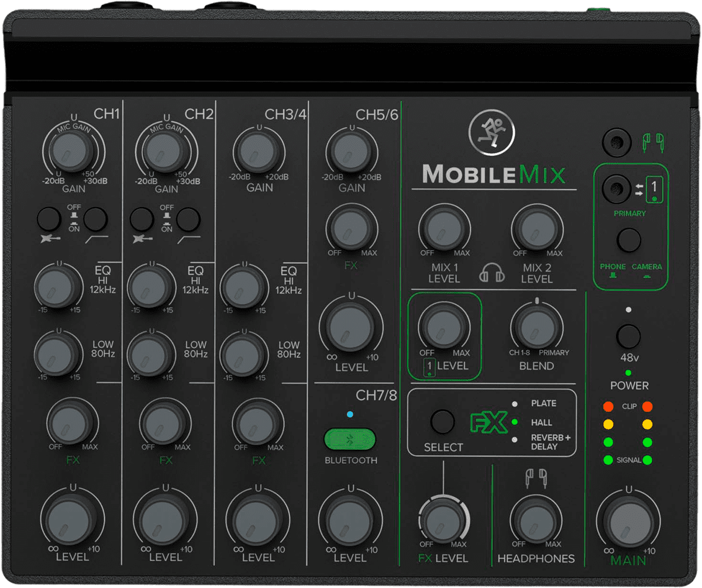Click the PRIMARY device jack
The height and width of the screenshot is (588, 702).
coord(618,188)
